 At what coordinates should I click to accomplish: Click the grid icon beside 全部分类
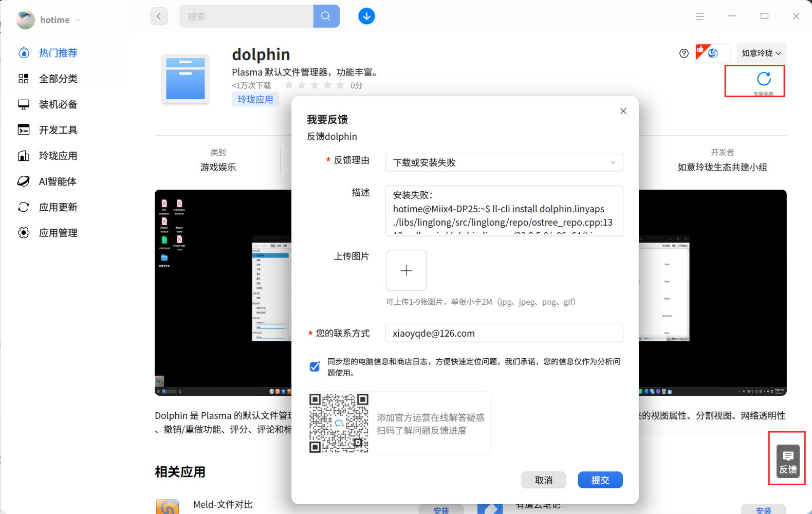(x=24, y=79)
